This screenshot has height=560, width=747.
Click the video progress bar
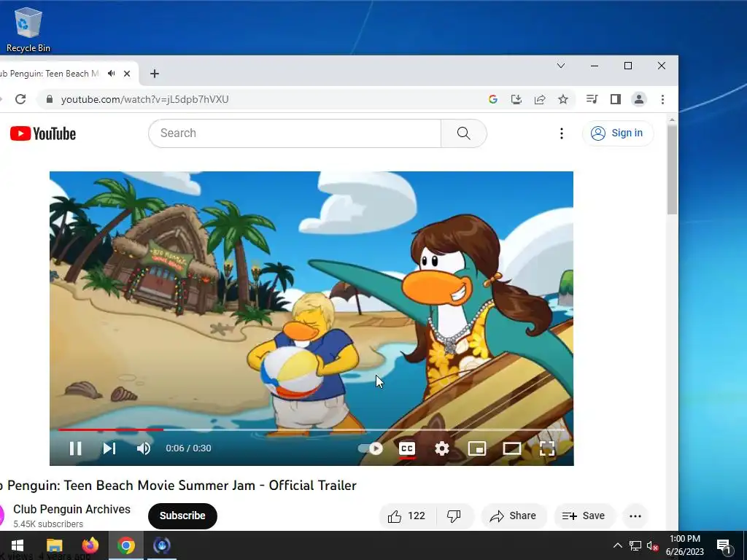(x=311, y=429)
